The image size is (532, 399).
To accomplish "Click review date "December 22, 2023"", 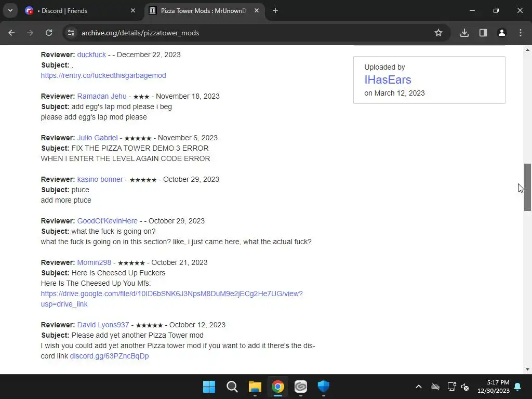I will (149, 55).
